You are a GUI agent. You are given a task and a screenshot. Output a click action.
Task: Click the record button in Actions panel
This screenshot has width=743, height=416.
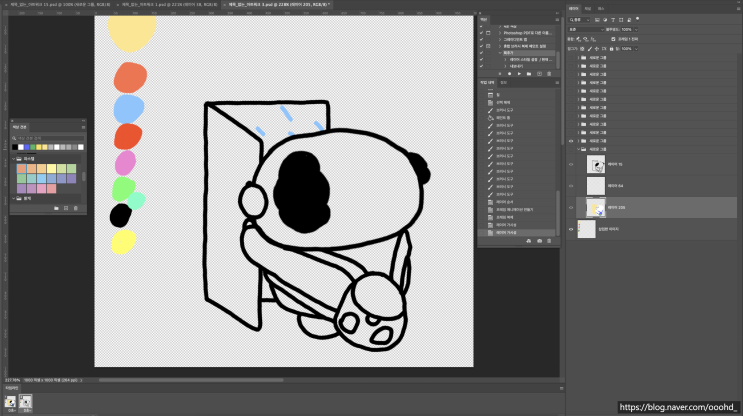(x=509, y=74)
